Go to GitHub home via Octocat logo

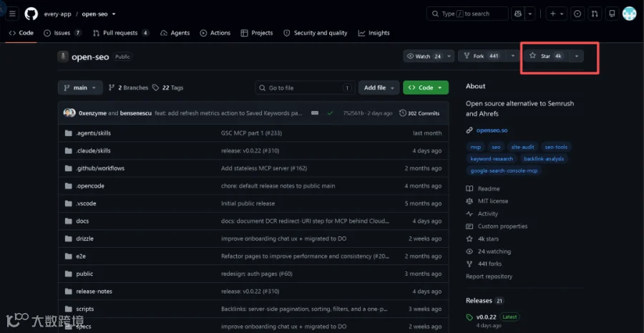point(31,14)
